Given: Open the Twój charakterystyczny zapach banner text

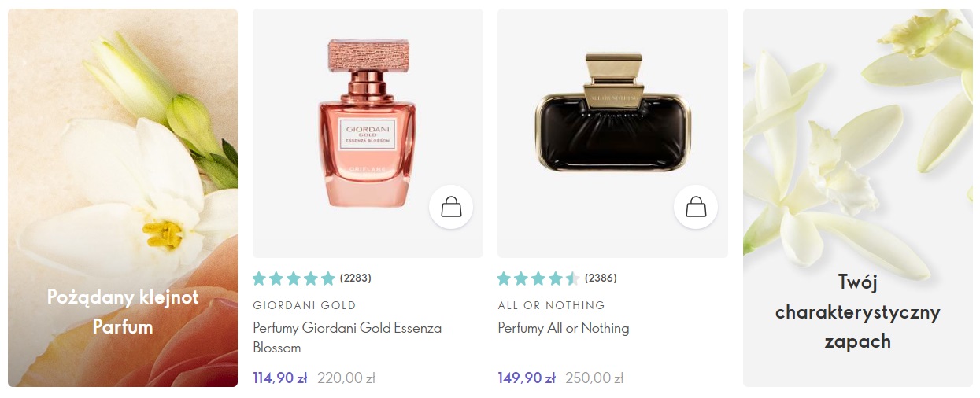Looking at the screenshot, I should (858, 312).
